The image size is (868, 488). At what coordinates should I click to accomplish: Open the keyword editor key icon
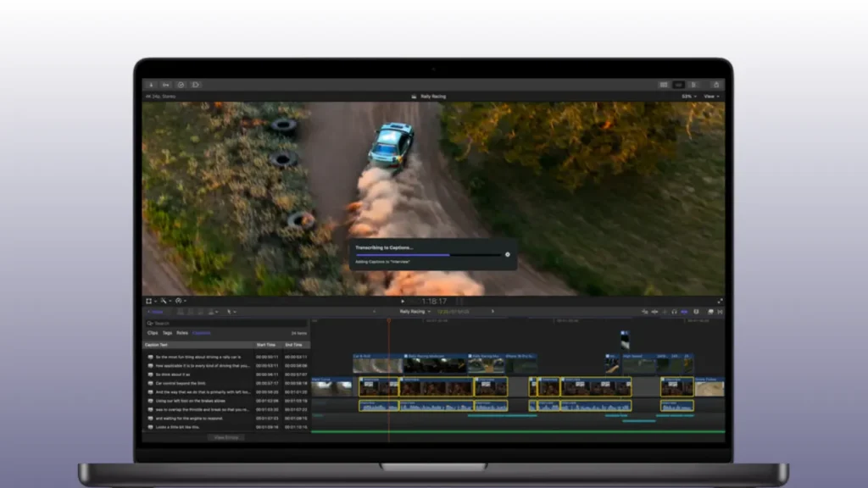tap(165, 85)
